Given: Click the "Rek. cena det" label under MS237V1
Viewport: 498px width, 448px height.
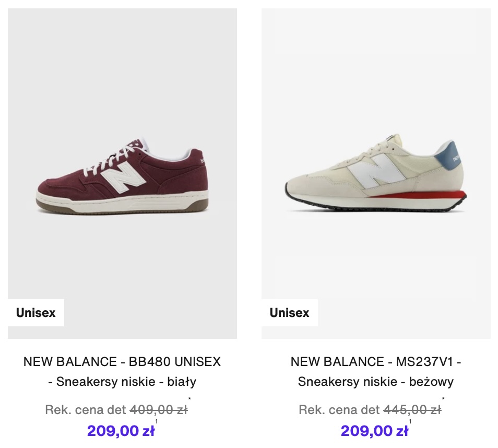Looking at the screenshot, I should pyautogui.click(x=339, y=410).
